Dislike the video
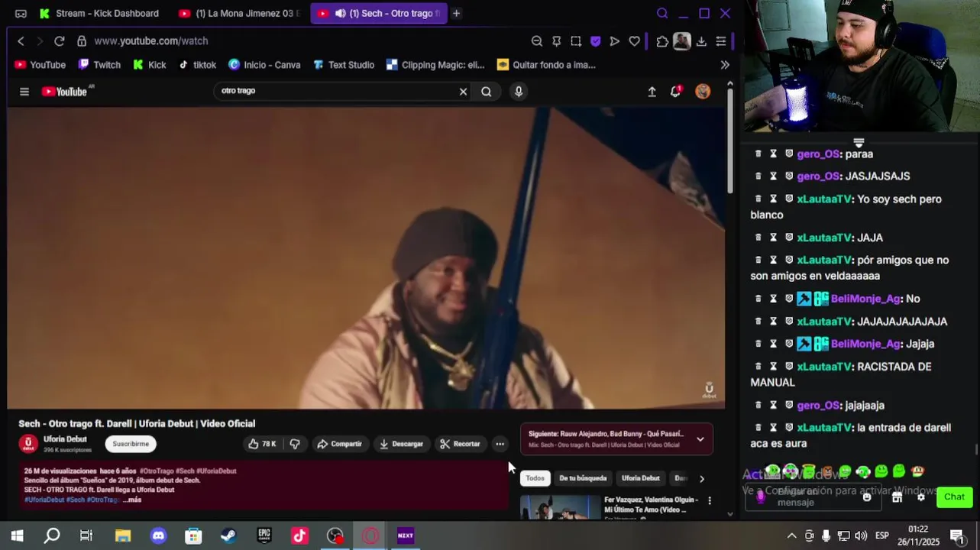This screenshot has height=550, width=980. tap(295, 444)
